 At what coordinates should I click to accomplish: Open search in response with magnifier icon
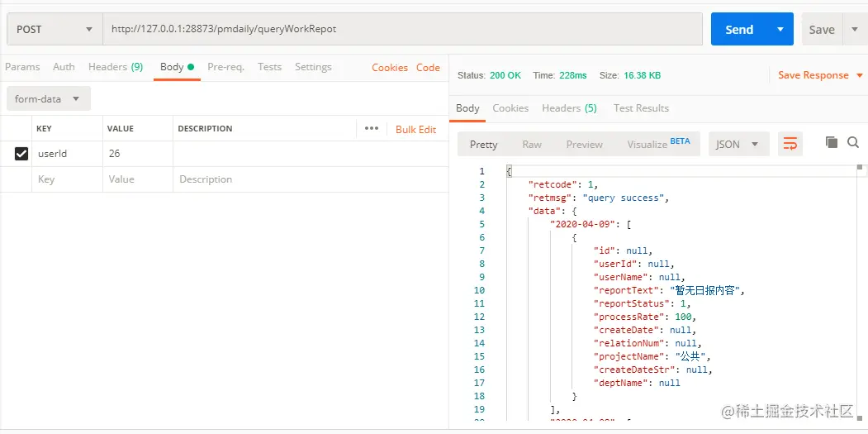click(853, 142)
